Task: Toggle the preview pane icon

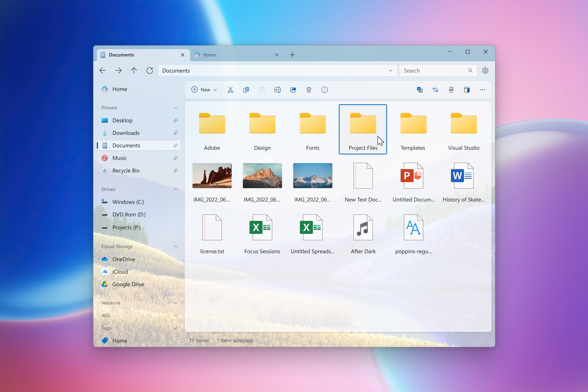Action: (x=466, y=90)
